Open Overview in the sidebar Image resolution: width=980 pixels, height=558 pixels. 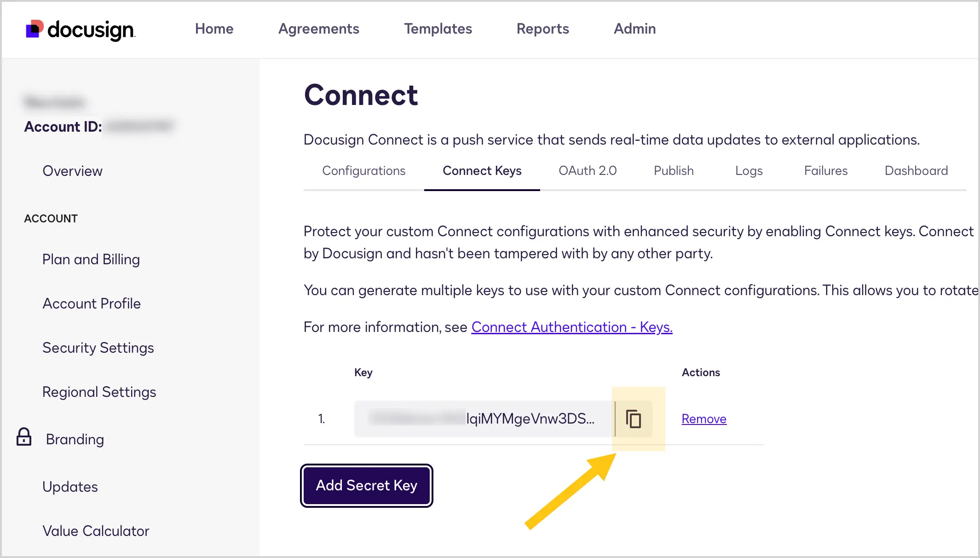coord(72,171)
